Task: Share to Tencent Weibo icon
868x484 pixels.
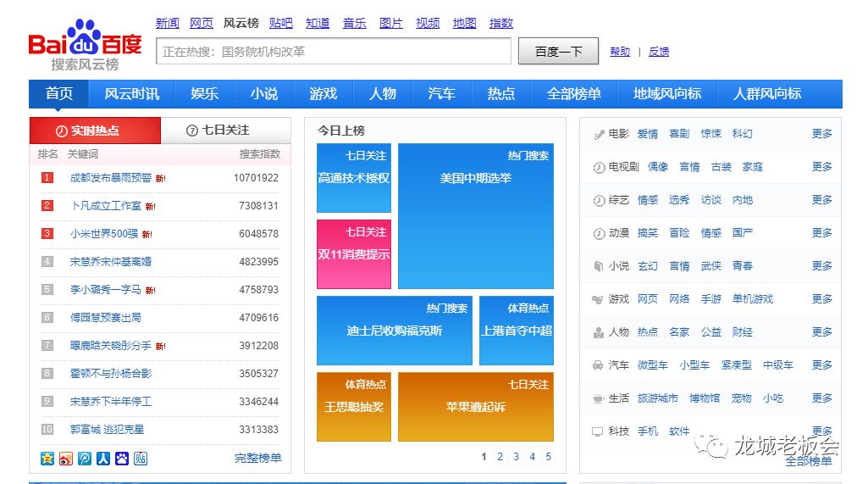Action: 85,459
